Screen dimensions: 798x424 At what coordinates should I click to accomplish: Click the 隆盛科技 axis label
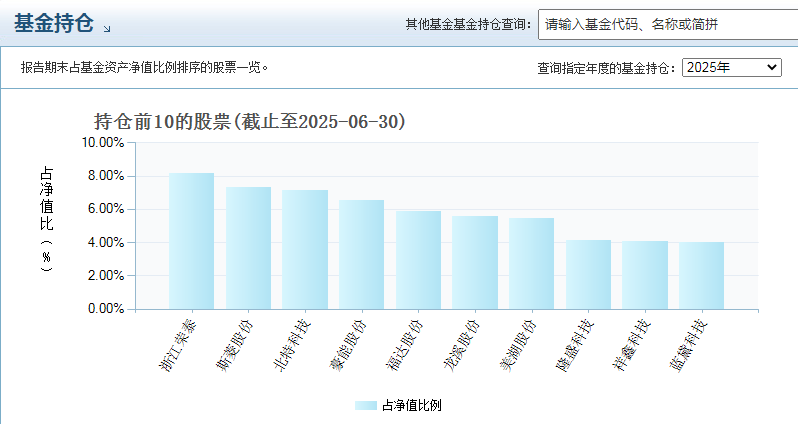575,346
